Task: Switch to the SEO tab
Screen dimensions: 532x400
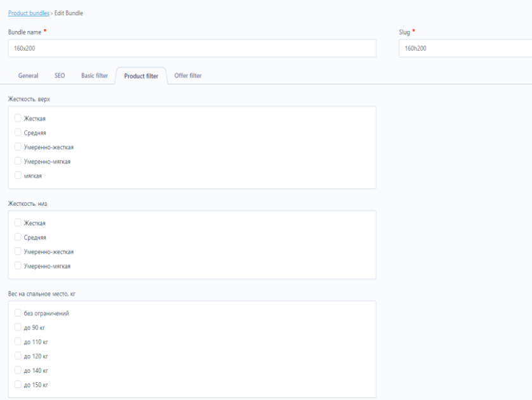Action: tap(60, 76)
